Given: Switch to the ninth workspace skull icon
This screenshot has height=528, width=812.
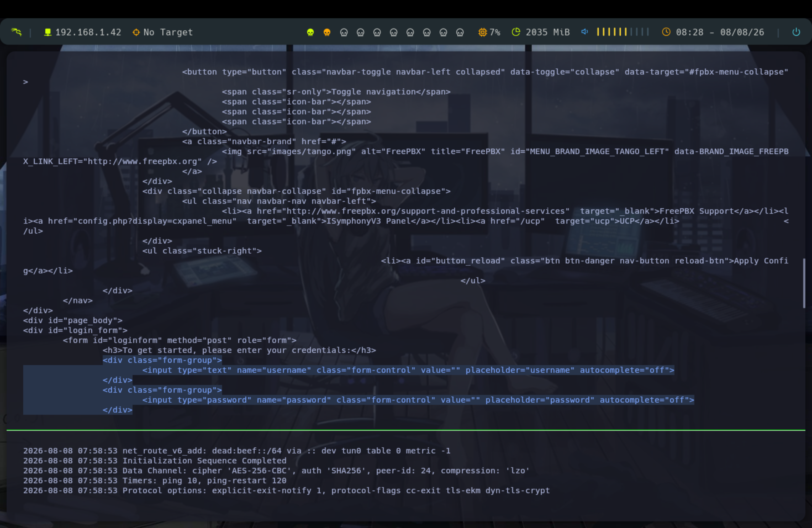Looking at the screenshot, I should point(444,32).
